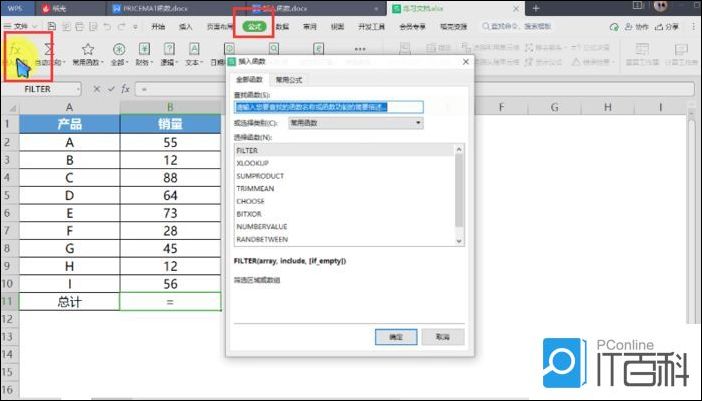Click the 财务 functions icon in ribbon

(143, 50)
